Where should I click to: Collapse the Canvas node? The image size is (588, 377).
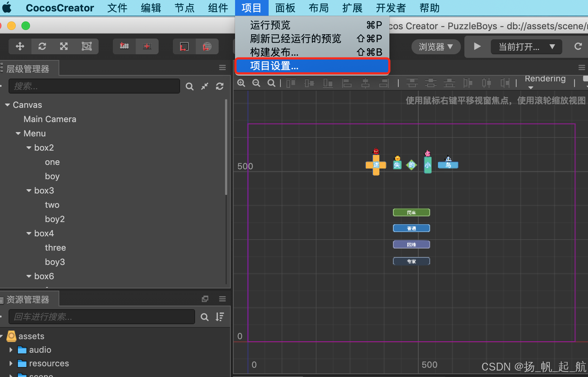point(7,105)
